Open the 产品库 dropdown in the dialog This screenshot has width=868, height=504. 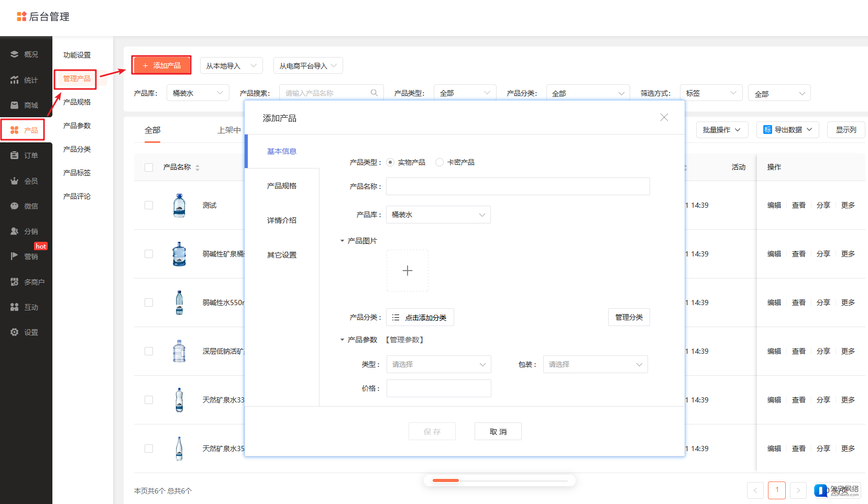pyautogui.click(x=438, y=215)
